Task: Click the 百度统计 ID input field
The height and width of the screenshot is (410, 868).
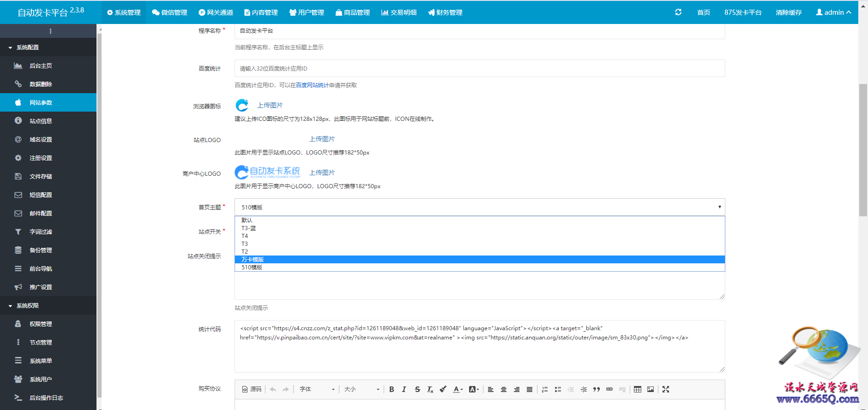Action: [x=480, y=68]
